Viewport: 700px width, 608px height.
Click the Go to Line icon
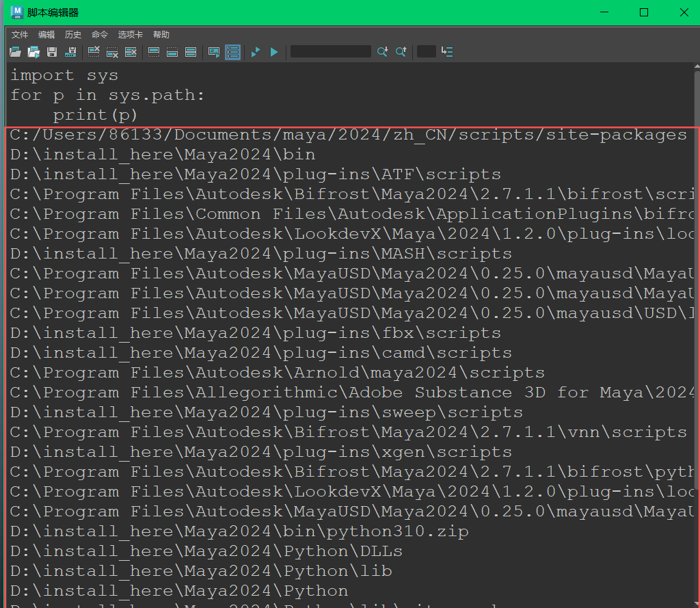pyautogui.click(x=447, y=52)
